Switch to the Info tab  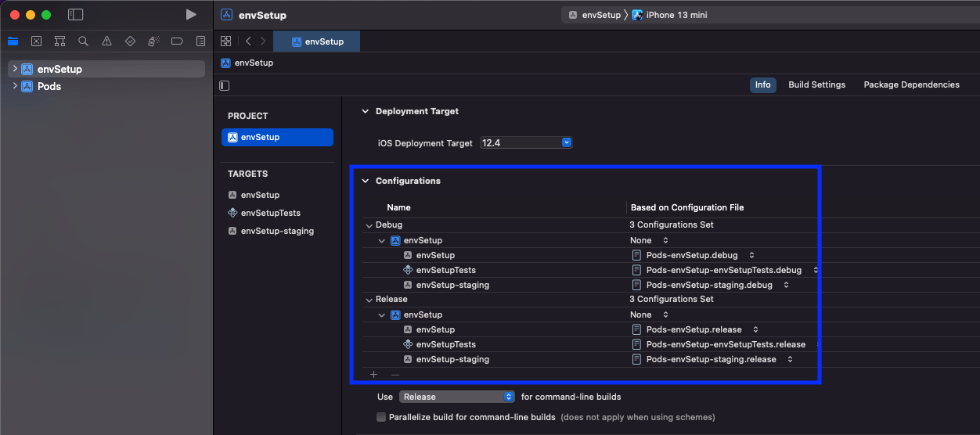pos(762,84)
